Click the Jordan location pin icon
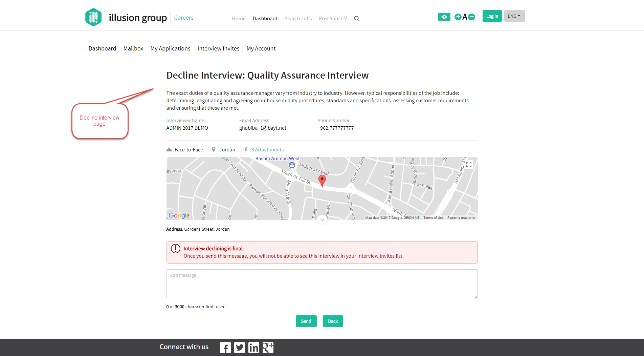 (214, 149)
